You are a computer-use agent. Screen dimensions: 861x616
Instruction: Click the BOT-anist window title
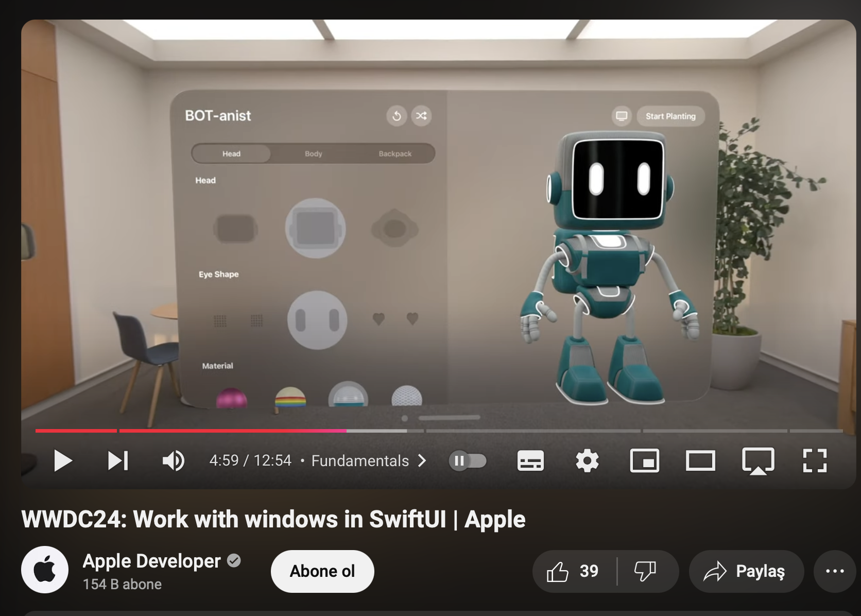(218, 115)
